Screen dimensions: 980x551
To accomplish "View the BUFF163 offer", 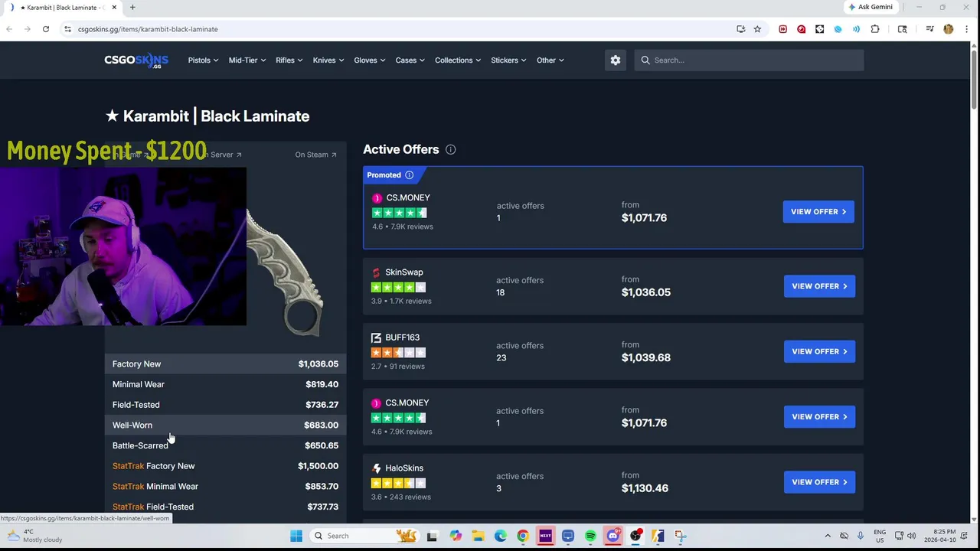I will [x=819, y=351].
